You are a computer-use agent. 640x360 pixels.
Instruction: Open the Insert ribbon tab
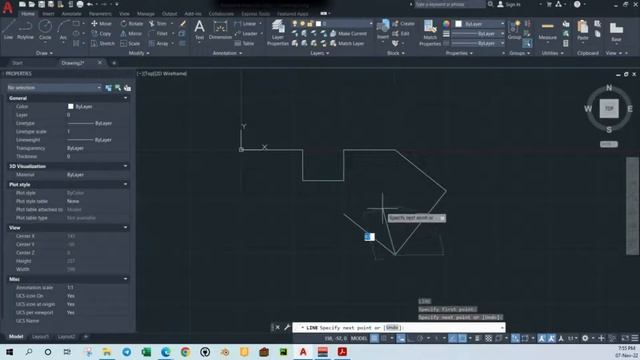pyautogui.click(x=48, y=13)
